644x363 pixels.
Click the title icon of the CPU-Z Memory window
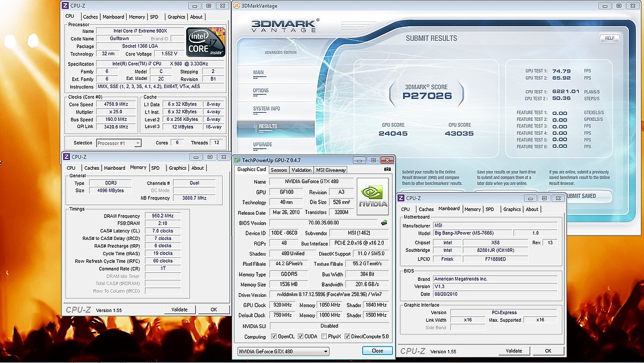pyautogui.click(x=67, y=157)
